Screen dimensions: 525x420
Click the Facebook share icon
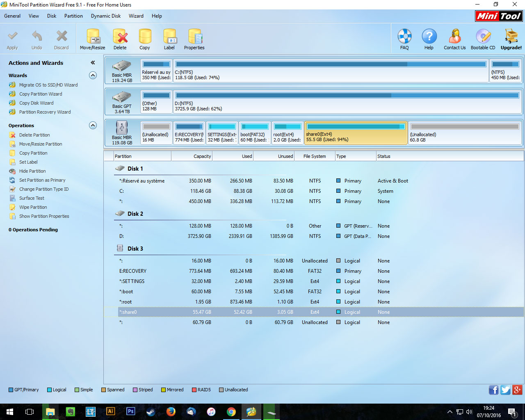tap(494, 390)
